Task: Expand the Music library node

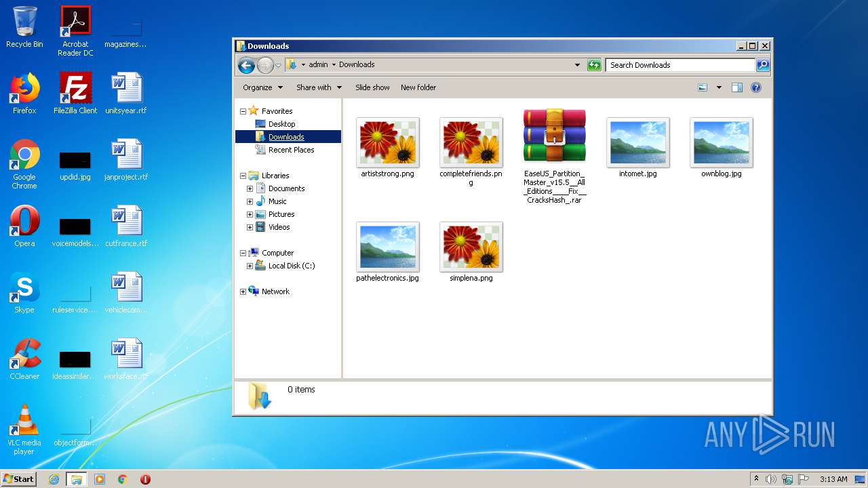Action: click(250, 201)
